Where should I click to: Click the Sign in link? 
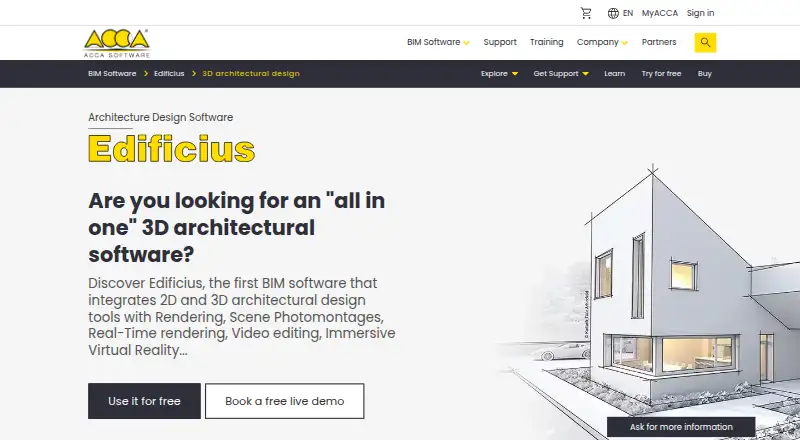point(701,13)
